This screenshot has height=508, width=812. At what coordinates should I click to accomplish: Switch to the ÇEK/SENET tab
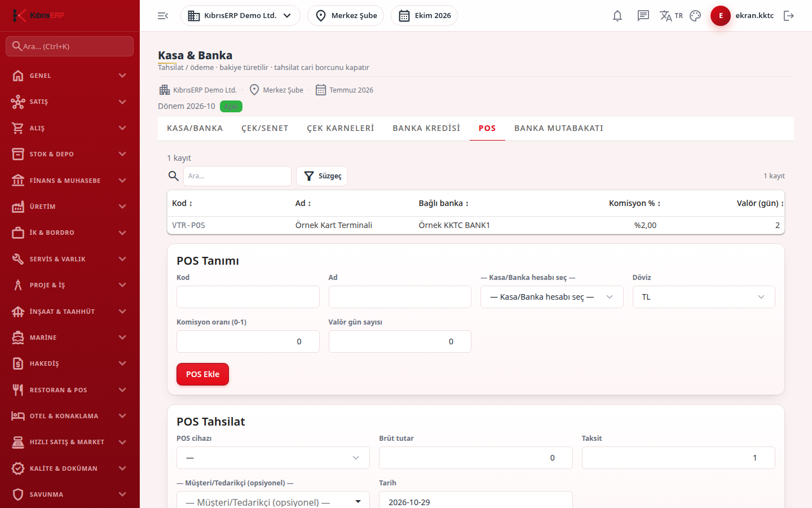click(x=265, y=129)
